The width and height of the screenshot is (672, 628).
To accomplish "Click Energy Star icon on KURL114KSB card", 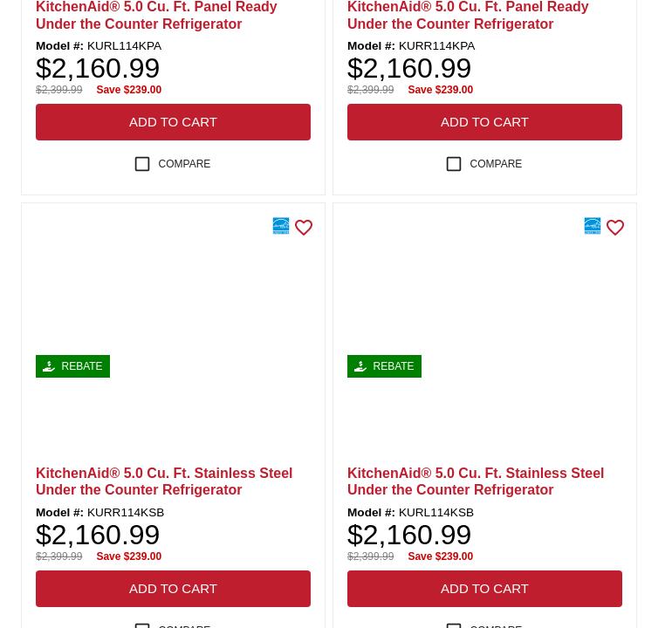I will point(593,226).
